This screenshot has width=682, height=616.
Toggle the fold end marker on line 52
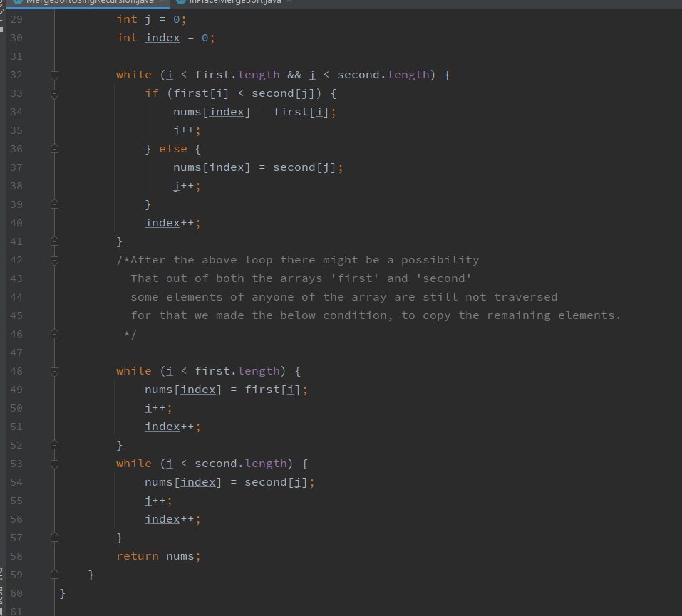coord(54,446)
